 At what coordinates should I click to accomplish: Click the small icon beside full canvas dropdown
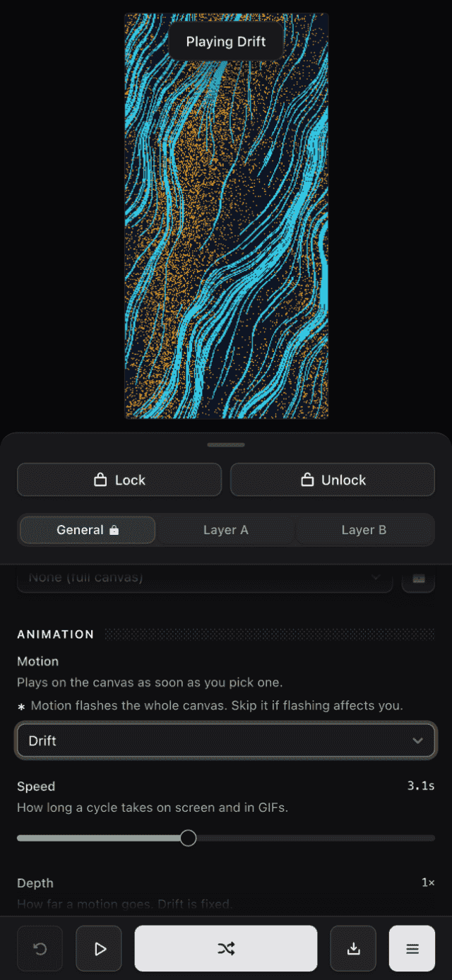pyautogui.click(x=418, y=578)
